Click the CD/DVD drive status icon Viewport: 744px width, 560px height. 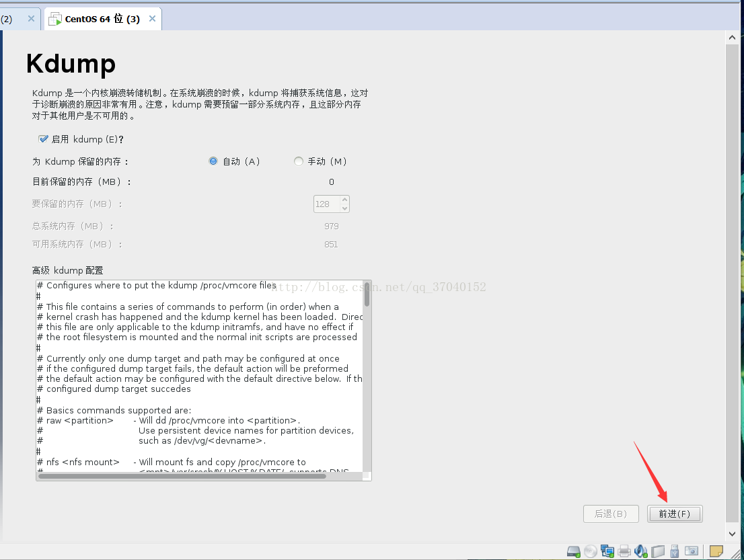(x=590, y=551)
